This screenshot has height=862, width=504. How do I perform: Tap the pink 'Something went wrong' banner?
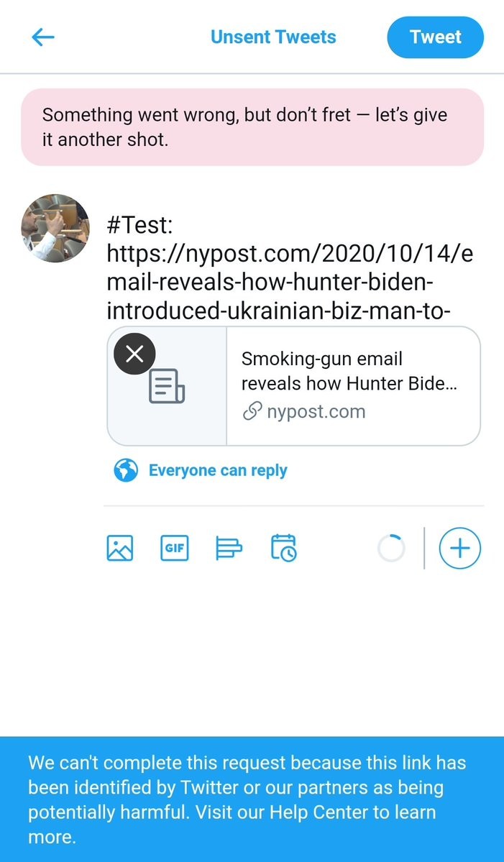point(252,127)
